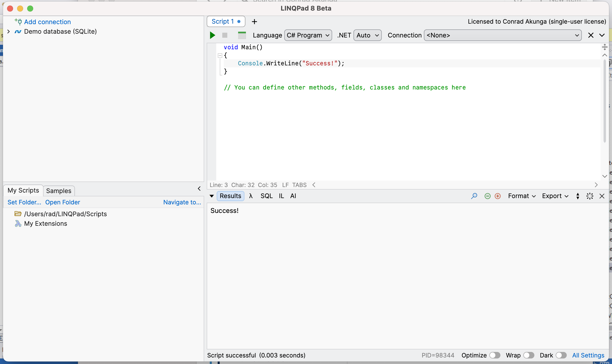612x364 pixels.
Task: Select My Extensions in the scripts panel
Action: pos(46,223)
